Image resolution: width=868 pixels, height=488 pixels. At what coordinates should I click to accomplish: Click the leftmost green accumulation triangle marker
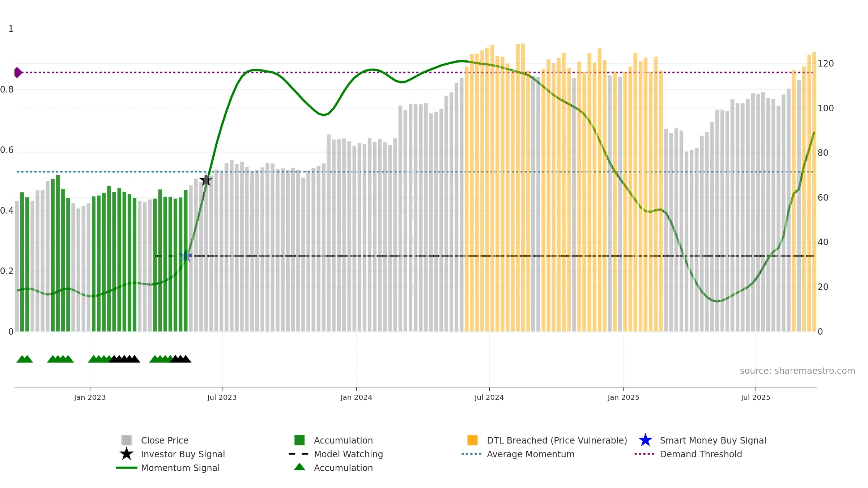point(21,359)
